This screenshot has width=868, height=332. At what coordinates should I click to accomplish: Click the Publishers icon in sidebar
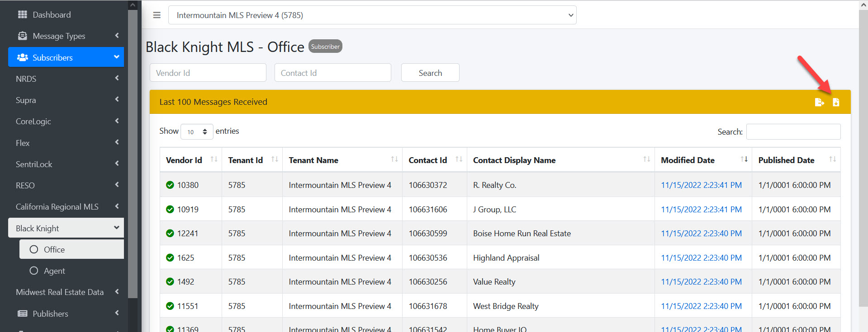point(22,313)
